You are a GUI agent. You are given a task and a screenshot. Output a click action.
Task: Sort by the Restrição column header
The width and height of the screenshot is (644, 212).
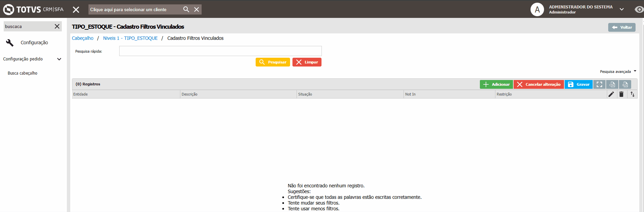pos(551,94)
